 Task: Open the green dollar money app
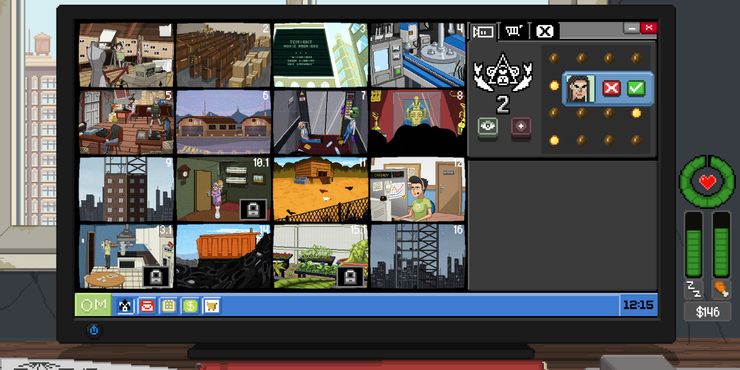tap(190, 306)
